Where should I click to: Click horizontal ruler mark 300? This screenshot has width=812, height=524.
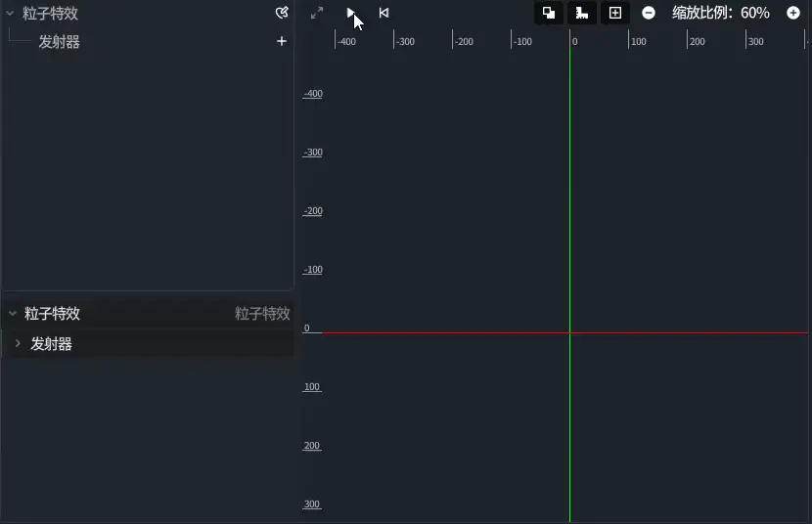[755, 41]
